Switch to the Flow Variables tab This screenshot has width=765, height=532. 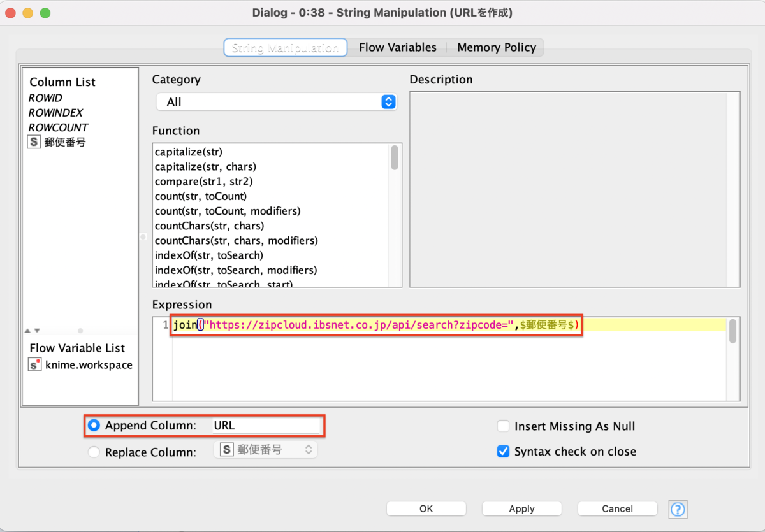click(x=398, y=48)
